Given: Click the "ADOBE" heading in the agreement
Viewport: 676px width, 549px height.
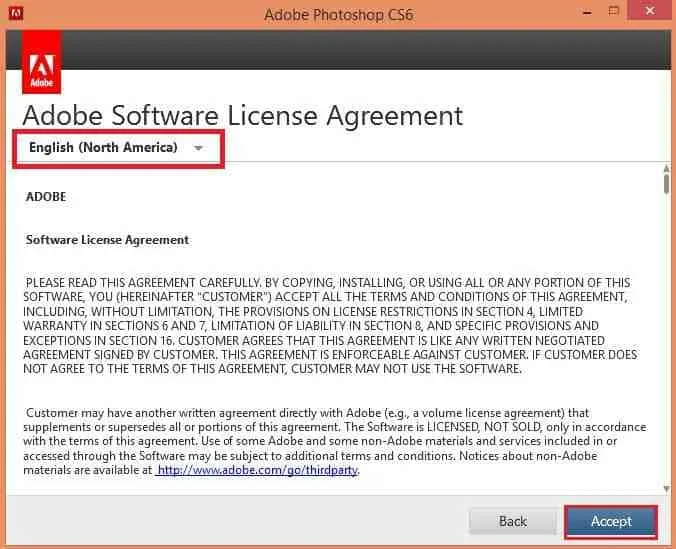Looking at the screenshot, I should [46, 197].
